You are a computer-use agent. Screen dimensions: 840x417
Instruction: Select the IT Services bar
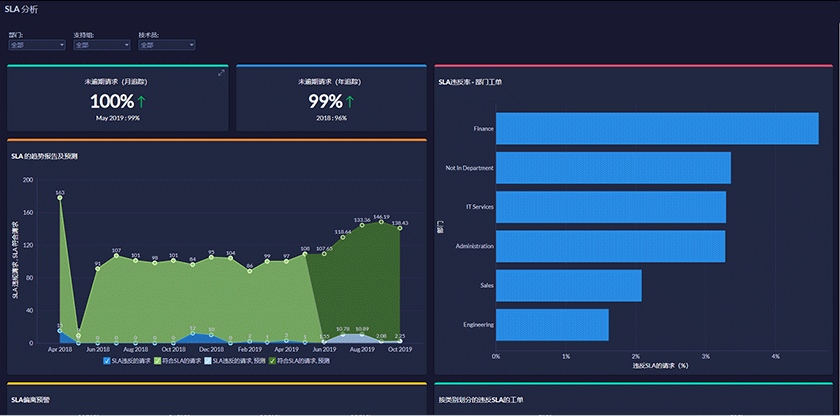coord(610,207)
